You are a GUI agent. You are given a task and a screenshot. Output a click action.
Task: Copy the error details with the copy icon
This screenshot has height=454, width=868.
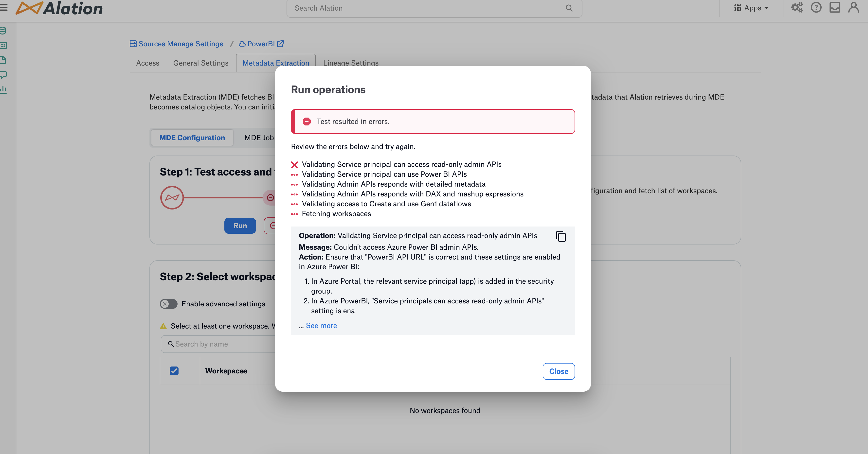[x=561, y=236]
